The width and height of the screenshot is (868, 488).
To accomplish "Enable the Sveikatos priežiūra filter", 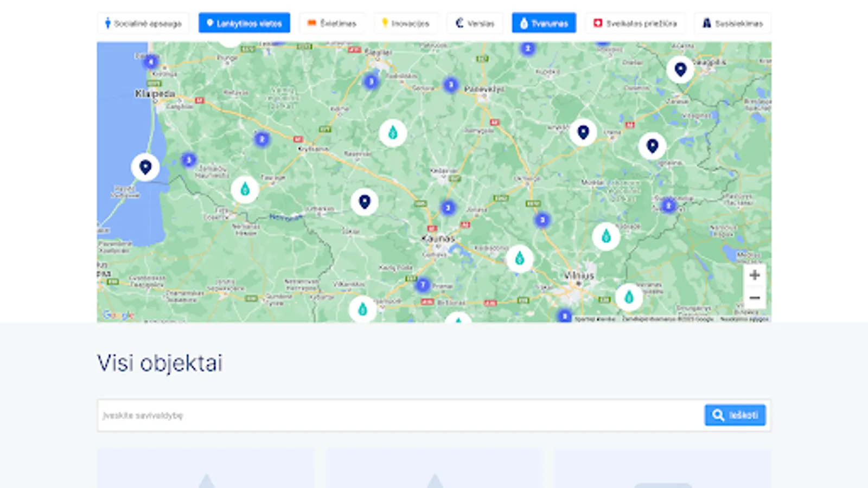I will click(x=635, y=23).
